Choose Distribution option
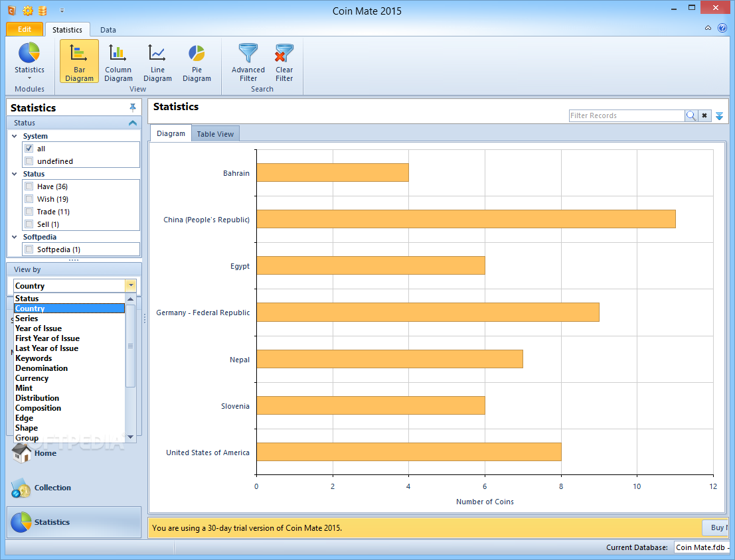This screenshot has height=560, width=735. click(69, 398)
